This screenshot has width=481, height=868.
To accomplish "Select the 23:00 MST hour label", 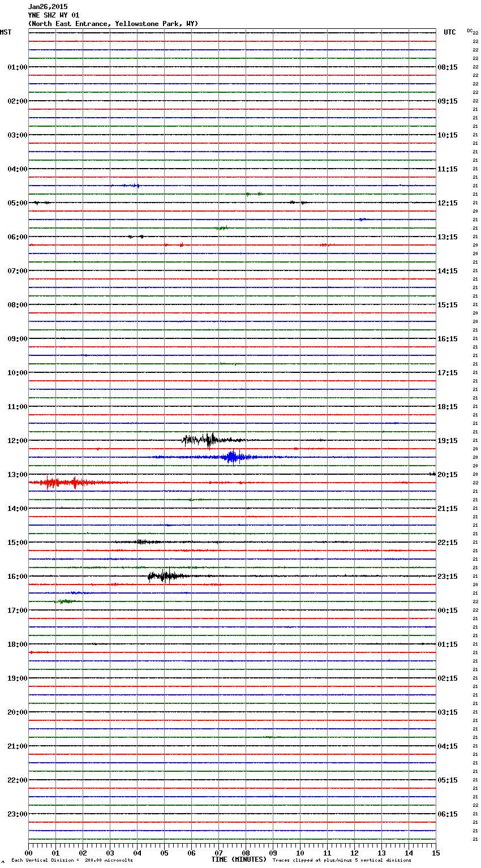I will click(x=18, y=814).
